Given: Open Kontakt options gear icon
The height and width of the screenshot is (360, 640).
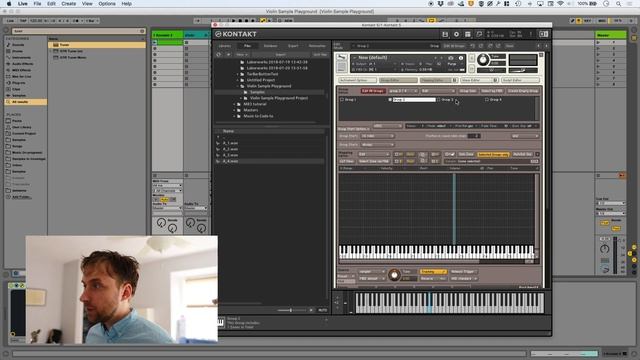Looking at the screenshot, I should [x=456, y=34].
